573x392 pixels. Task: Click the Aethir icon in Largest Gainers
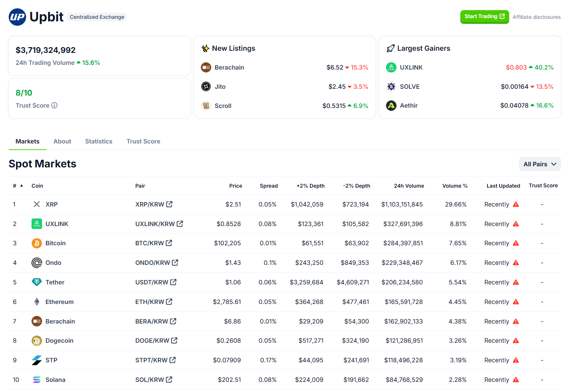(391, 105)
